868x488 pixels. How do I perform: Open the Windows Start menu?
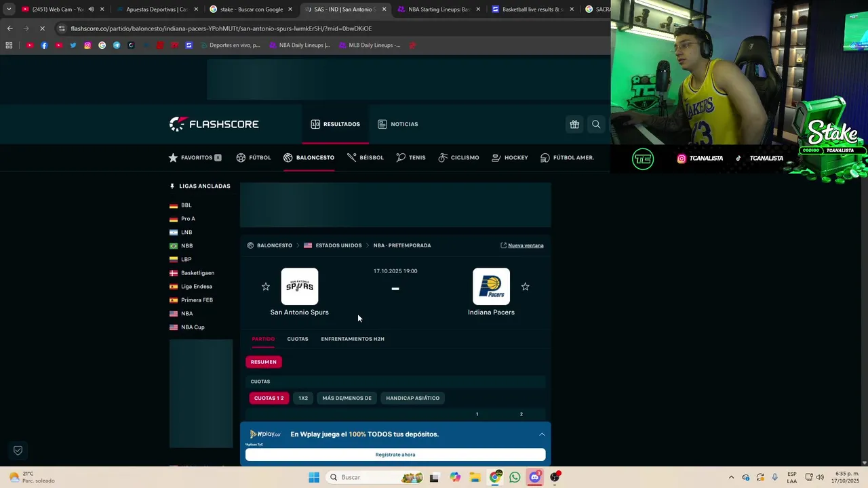314,477
